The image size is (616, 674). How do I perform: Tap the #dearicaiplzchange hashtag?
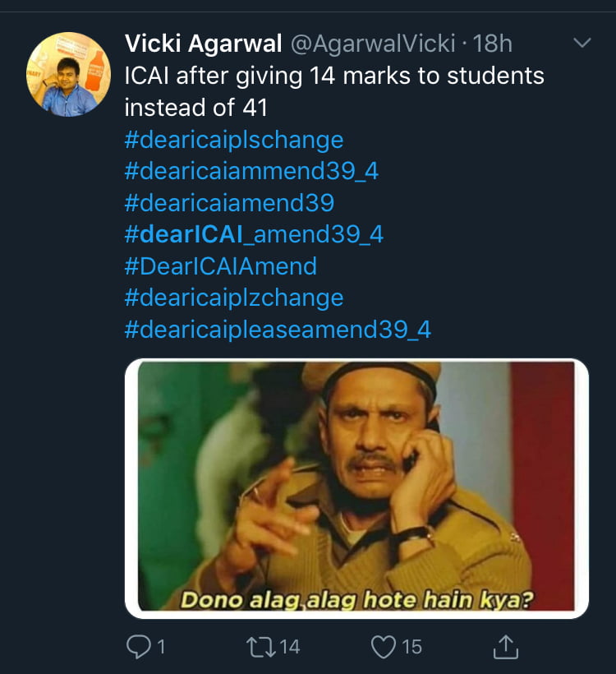click(233, 298)
